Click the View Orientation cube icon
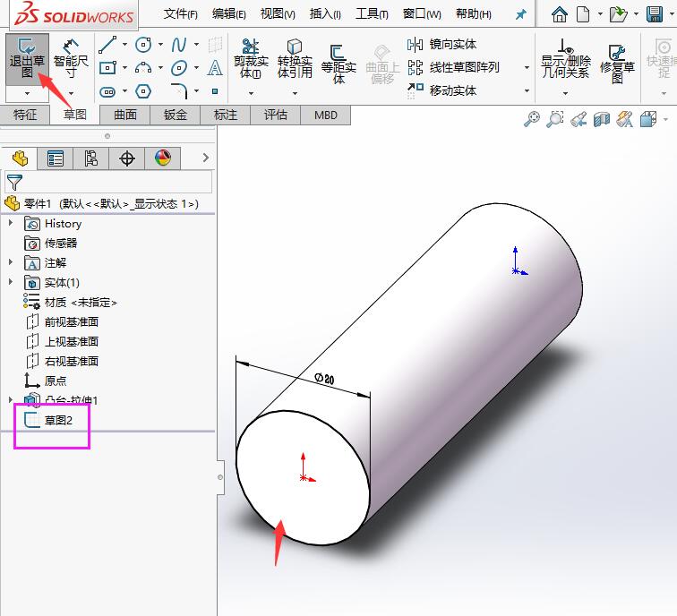Viewport: 677px width, 616px height. tap(648, 119)
